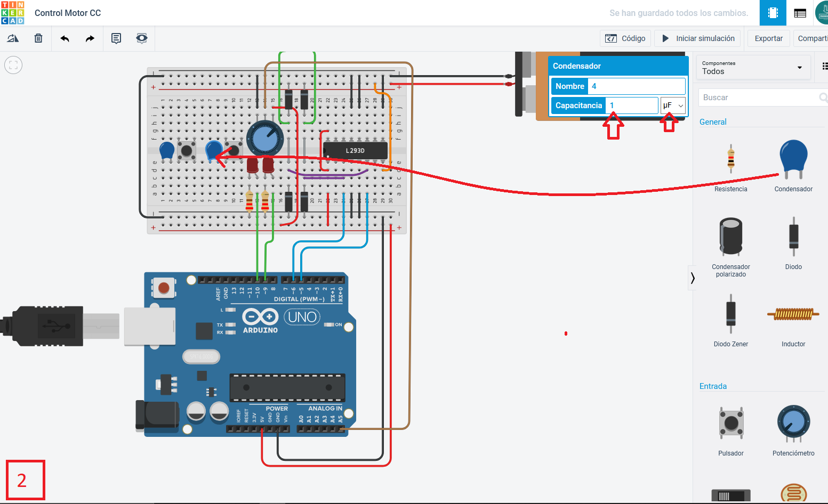Click the left blue capacitor on breadboard

pyautogui.click(x=167, y=151)
